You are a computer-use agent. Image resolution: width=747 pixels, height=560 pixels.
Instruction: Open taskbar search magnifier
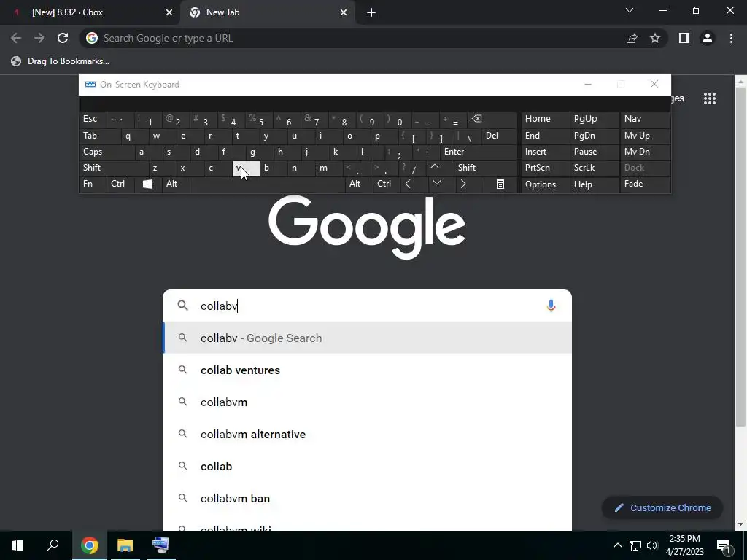point(53,545)
